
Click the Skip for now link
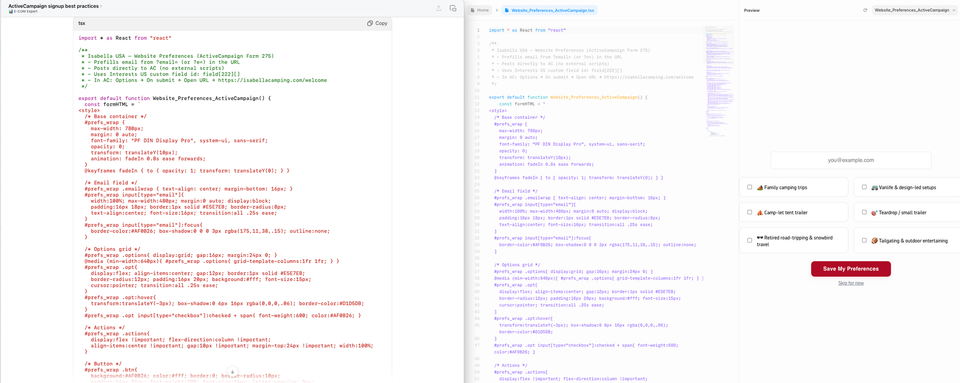851,283
